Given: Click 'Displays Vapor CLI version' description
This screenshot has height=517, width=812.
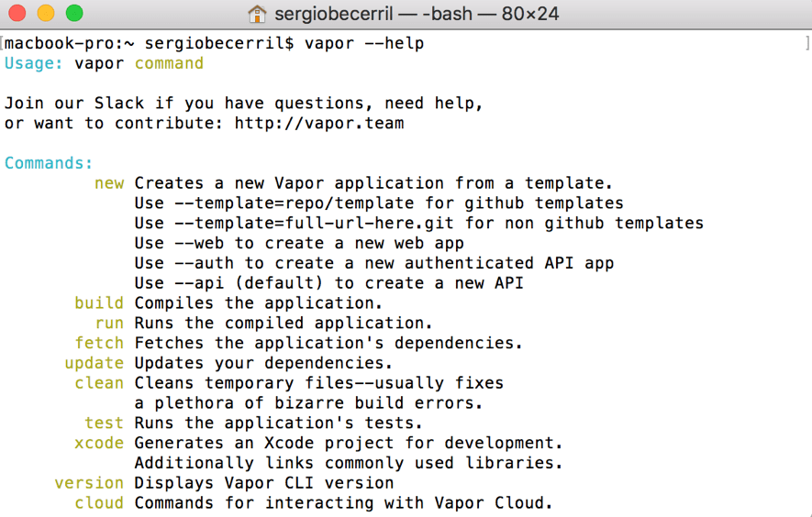Looking at the screenshot, I should pos(264,483).
